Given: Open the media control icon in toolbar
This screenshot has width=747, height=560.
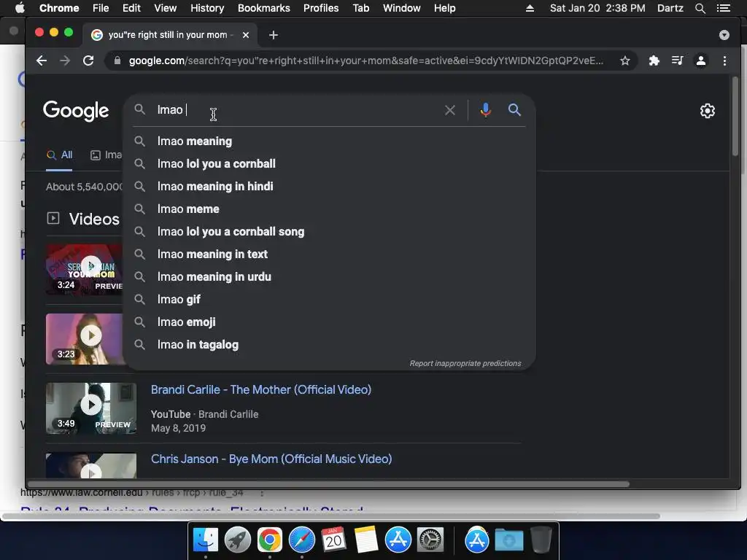Looking at the screenshot, I should (677, 61).
